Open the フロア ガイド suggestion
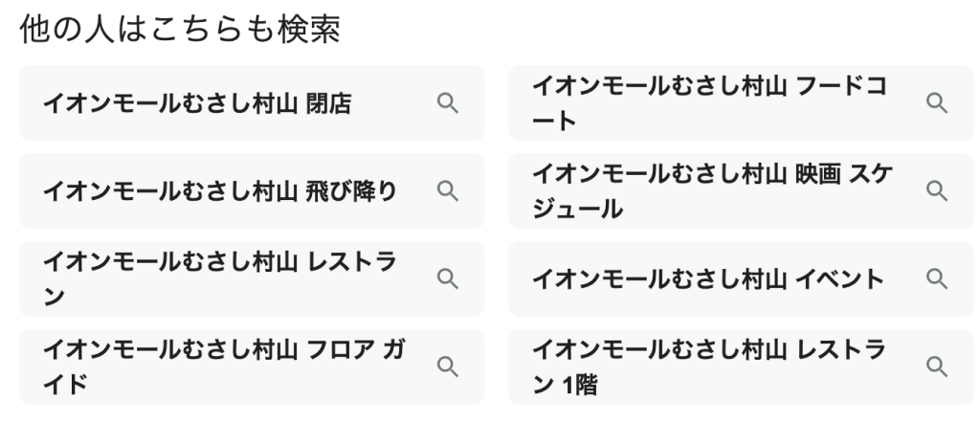The height and width of the screenshot is (422, 980). pyautogui.click(x=219, y=366)
